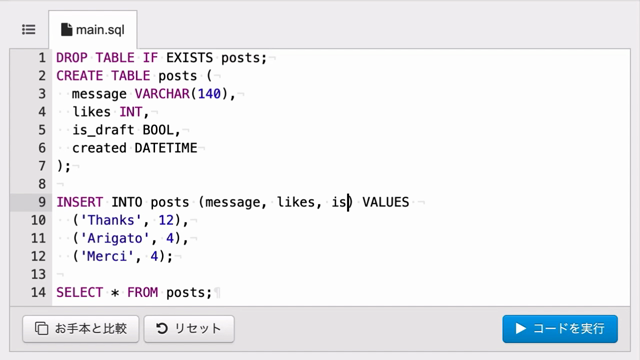Image resolution: width=640 pixels, height=360 pixels.
Task: Run the code with コードを実行
Action: (x=560, y=329)
